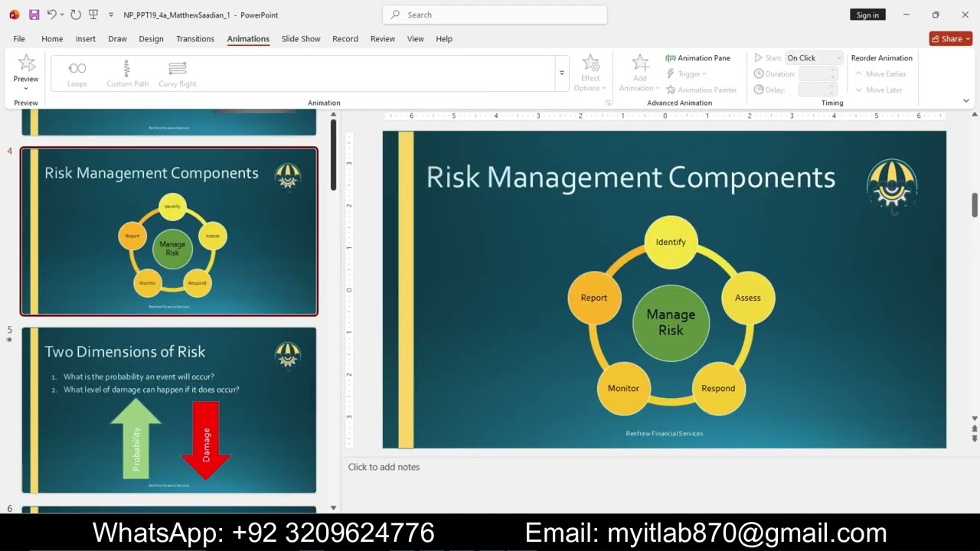The height and width of the screenshot is (551, 980).
Task: Select the Curvy Right motion path
Action: (x=178, y=73)
